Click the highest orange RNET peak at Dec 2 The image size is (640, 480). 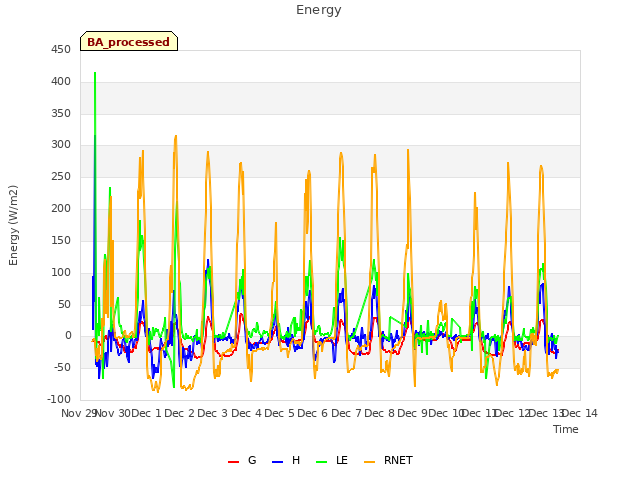coord(176,137)
